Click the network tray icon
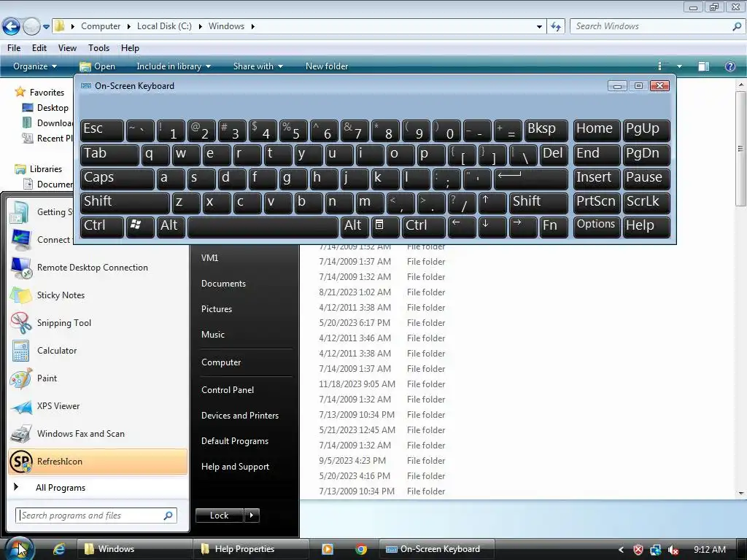This screenshot has height=560, width=747. point(656,550)
